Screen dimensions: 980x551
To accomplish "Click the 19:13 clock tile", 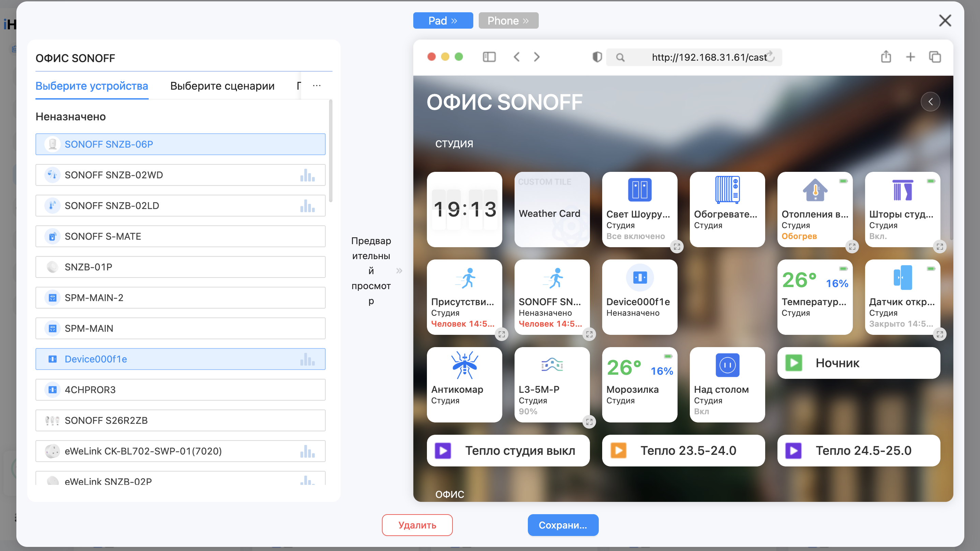I will tap(464, 210).
